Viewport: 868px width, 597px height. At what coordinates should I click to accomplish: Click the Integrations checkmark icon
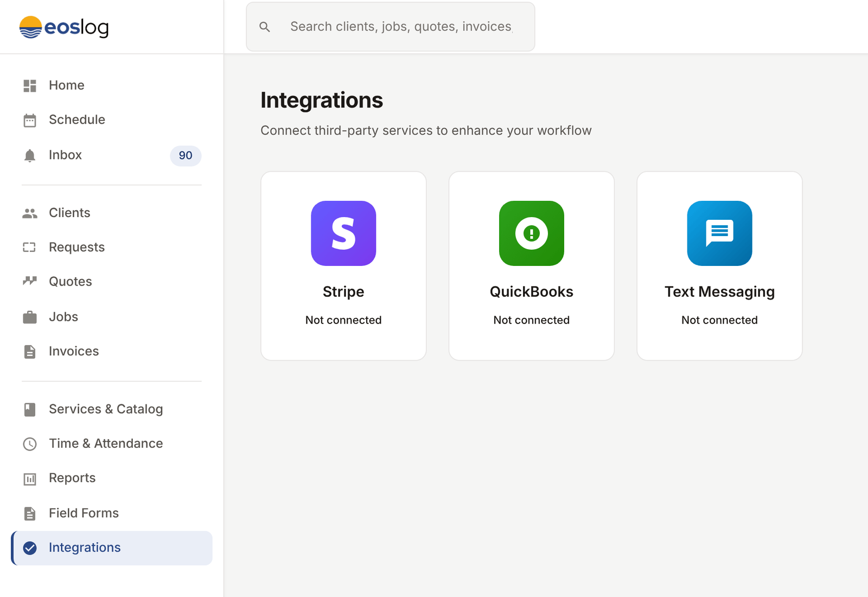(30, 548)
